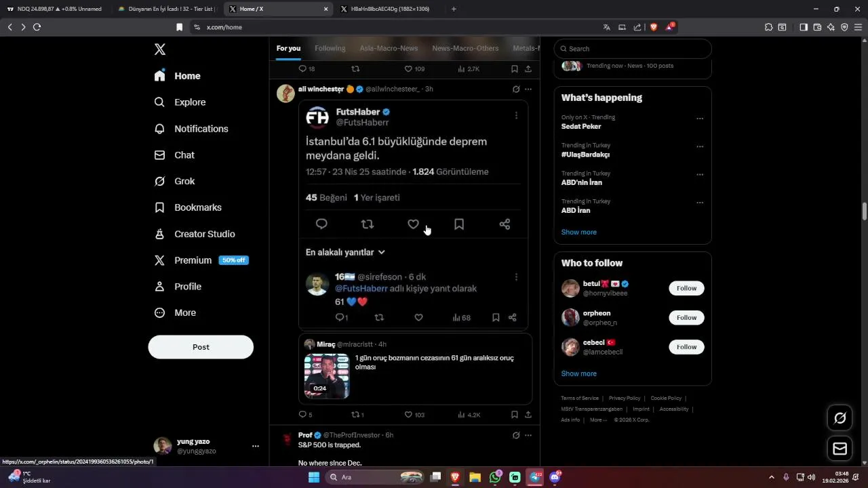868x488 pixels.
Task: Open FutsHaber quoted tweet options menu
Action: point(516,115)
